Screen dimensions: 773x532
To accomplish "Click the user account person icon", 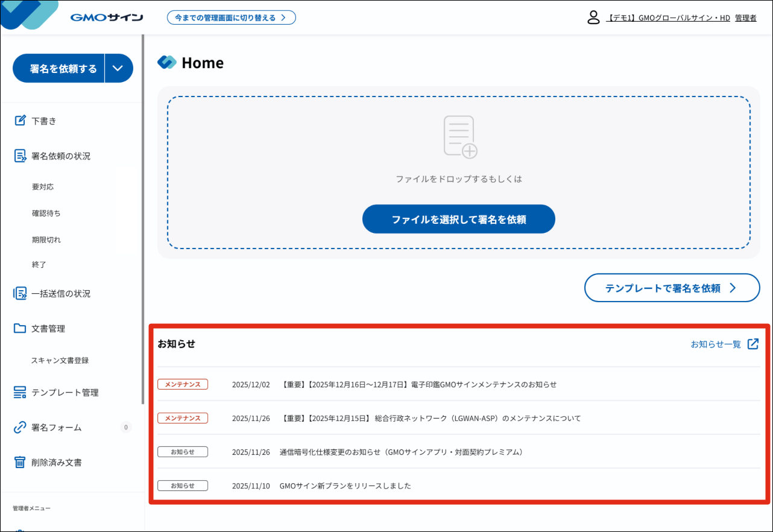I will pyautogui.click(x=594, y=17).
